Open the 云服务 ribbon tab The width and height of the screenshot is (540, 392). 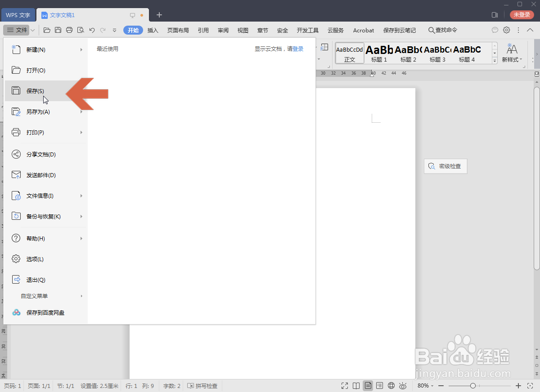tap(336, 30)
